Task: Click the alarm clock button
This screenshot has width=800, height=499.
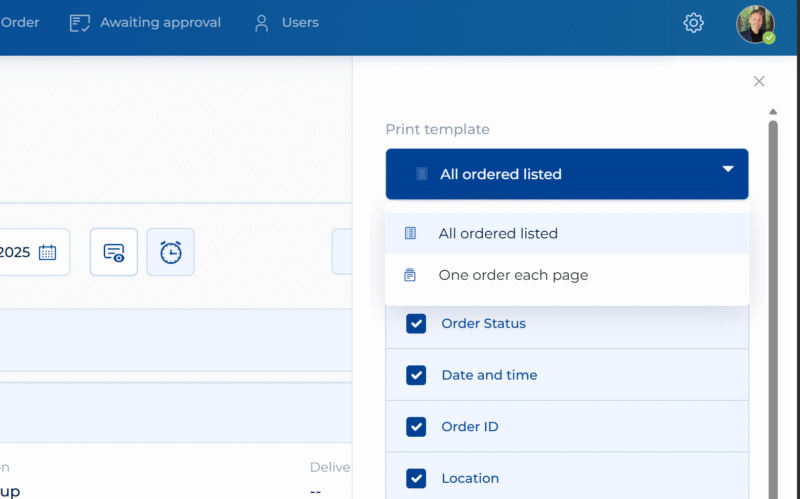Action: (170, 252)
